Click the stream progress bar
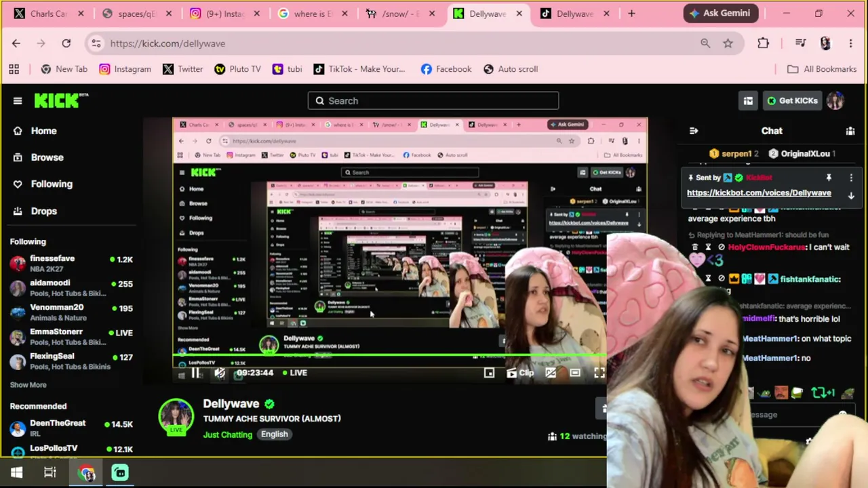The height and width of the screenshot is (488, 868). pos(389,354)
